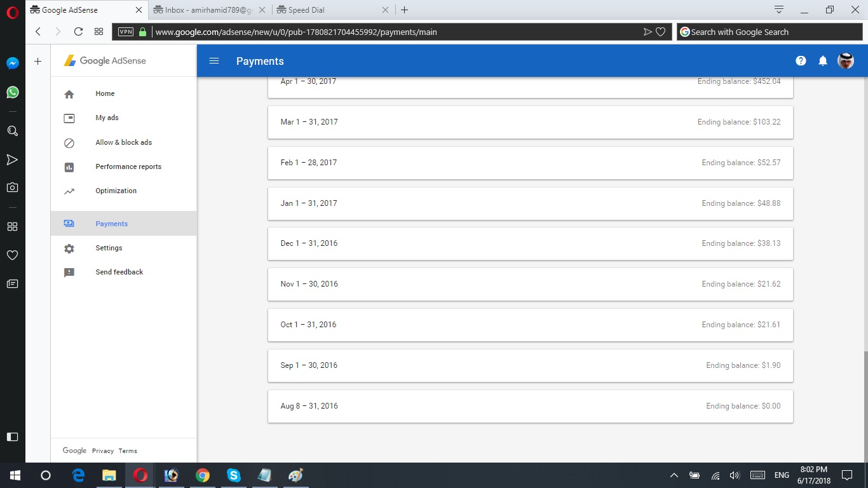This screenshot has width=868, height=488.
Task: Click the account profile avatar
Action: [x=846, y=61]
